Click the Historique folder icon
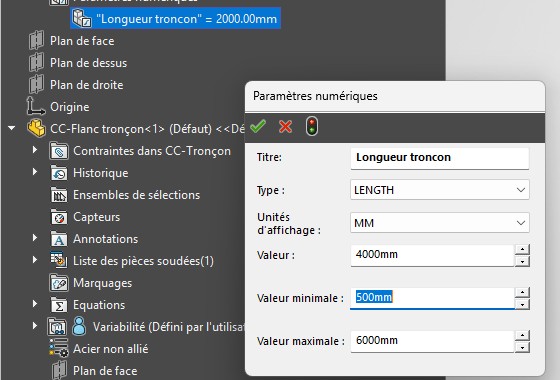The image size is (560, 380). coord(59,173)
